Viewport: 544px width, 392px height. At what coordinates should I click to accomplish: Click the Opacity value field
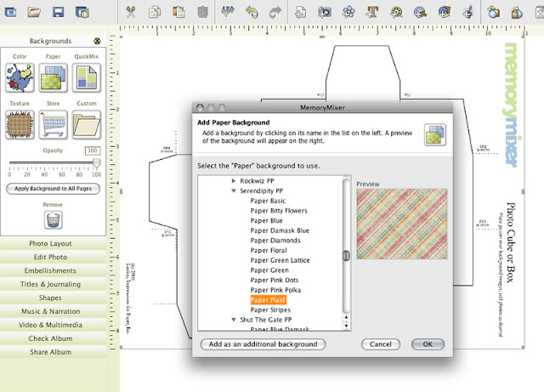tap(93, 151)
